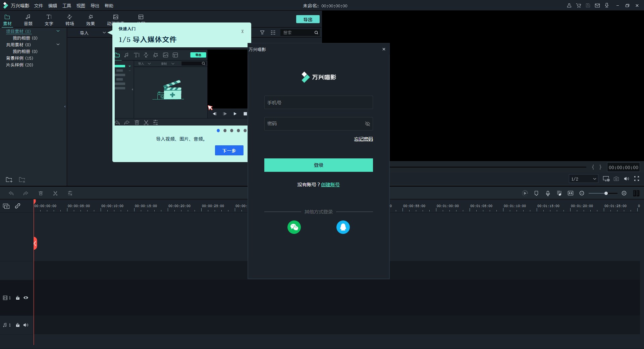This screenshot has height=349, width=644.
Task: Focus the 手机号 phone number field
Action: 318,103
